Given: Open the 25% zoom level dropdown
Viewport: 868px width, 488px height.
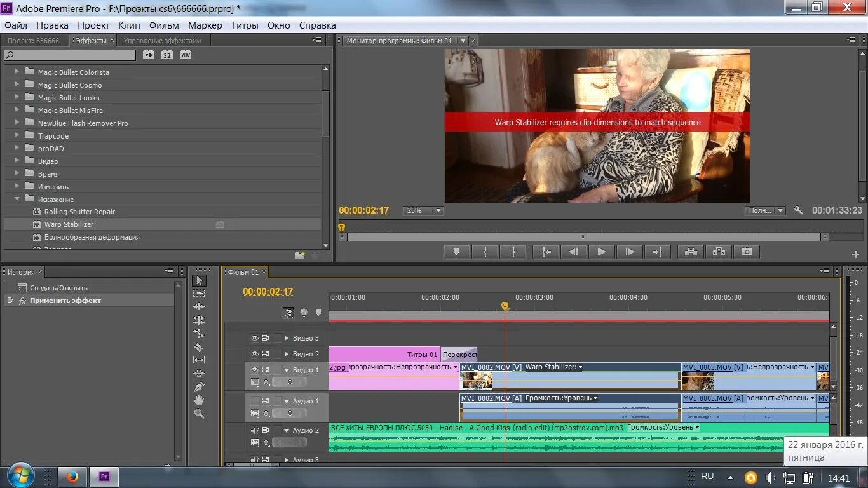Looking at the screenshot, I should click(423, 210).
